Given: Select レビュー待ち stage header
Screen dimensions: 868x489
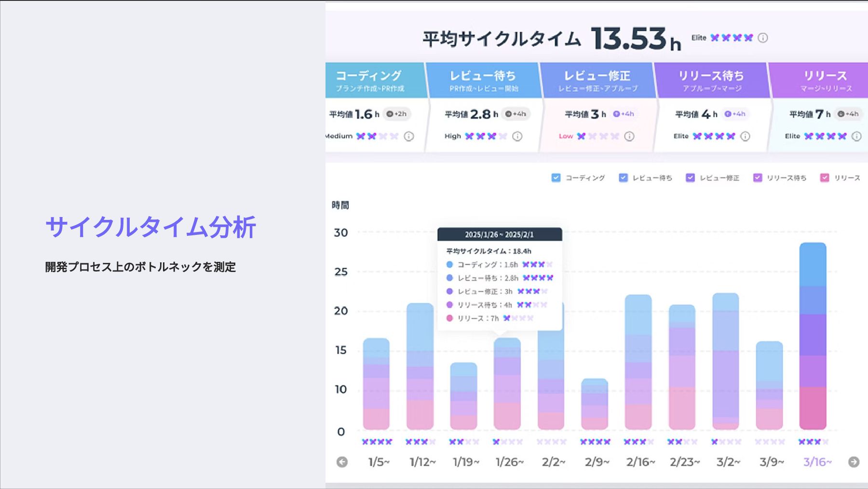Looking at the screenshot, I should [484, 81].
